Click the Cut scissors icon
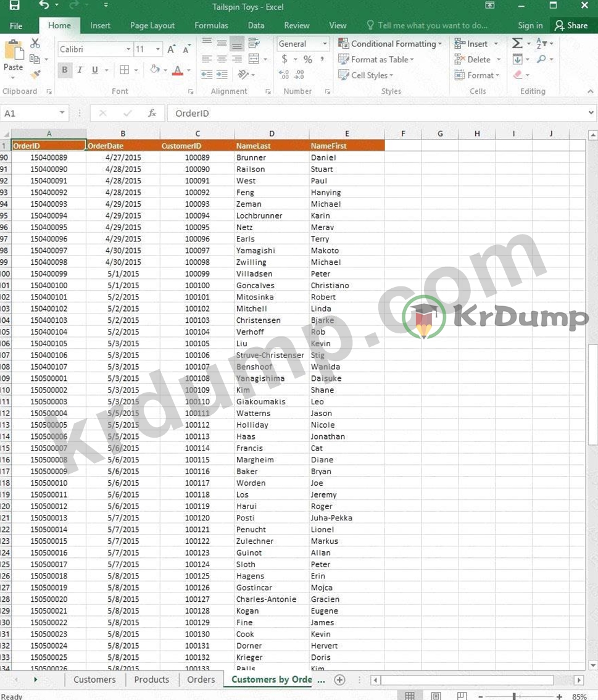The image size is (598, 700). (x=35, y=43)
